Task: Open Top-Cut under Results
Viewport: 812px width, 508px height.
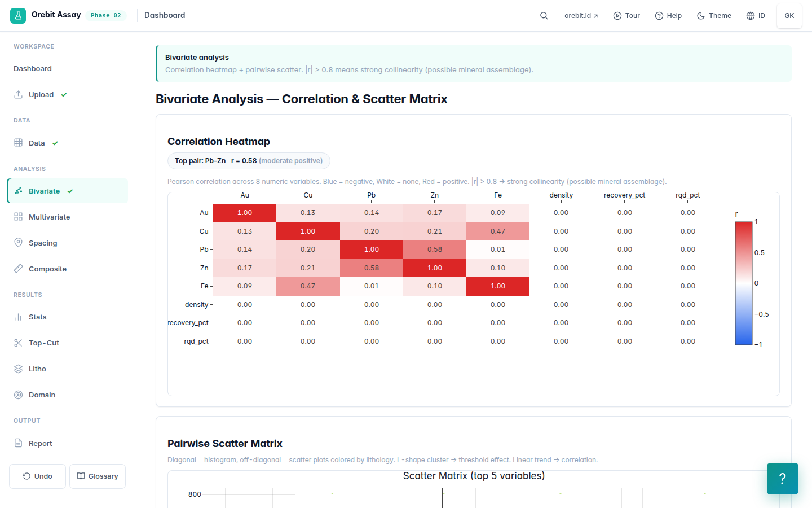Action: coord(68,343)
